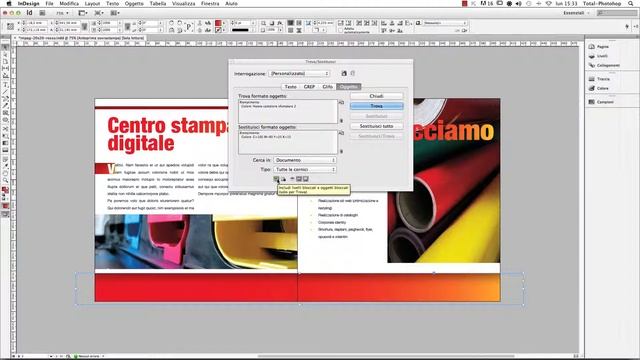Switch to the Glifo tab
Screen dimensions: 640x360
[327, 87]
